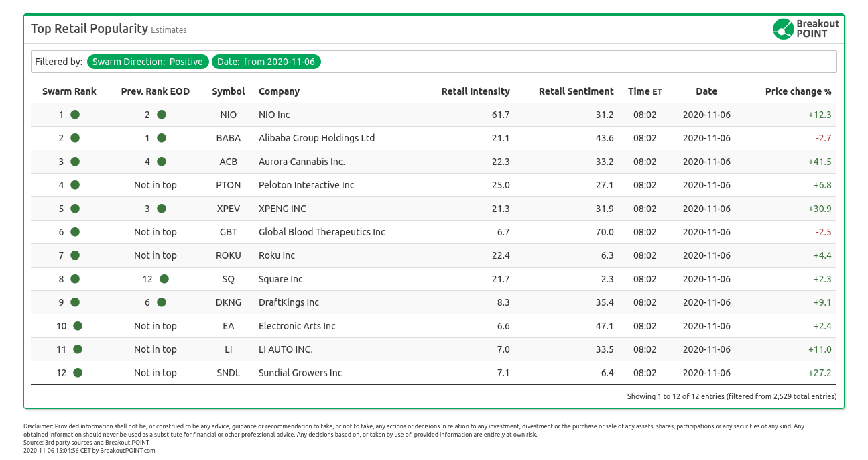Click the Breakout POINT logo icon
868x460 pixels.
click(x=783, y=29)
